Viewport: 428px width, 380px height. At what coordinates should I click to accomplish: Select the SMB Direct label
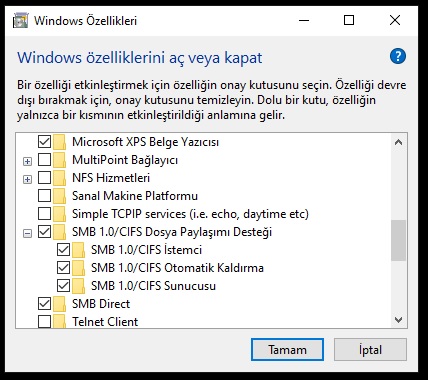point(101,304)
